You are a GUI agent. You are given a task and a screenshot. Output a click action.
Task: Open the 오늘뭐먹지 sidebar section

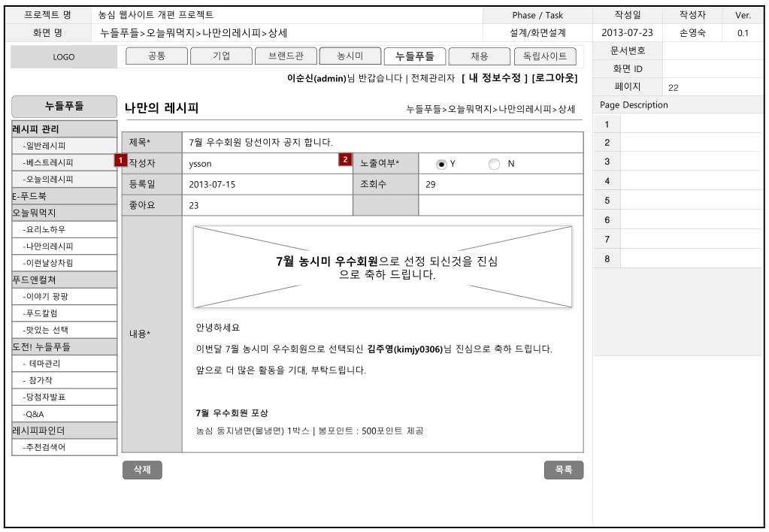(x=64, y=213)
